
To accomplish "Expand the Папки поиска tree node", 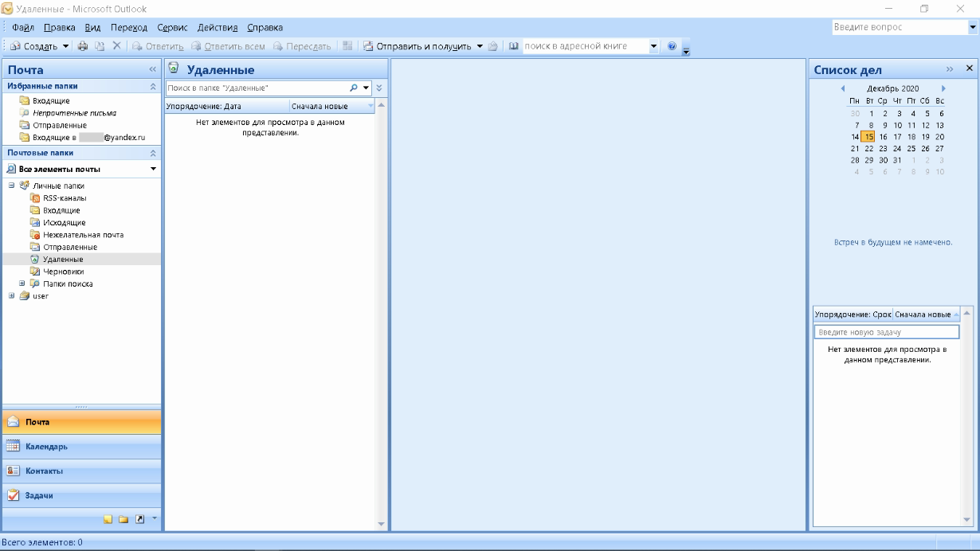I will [x=22, y=283].
